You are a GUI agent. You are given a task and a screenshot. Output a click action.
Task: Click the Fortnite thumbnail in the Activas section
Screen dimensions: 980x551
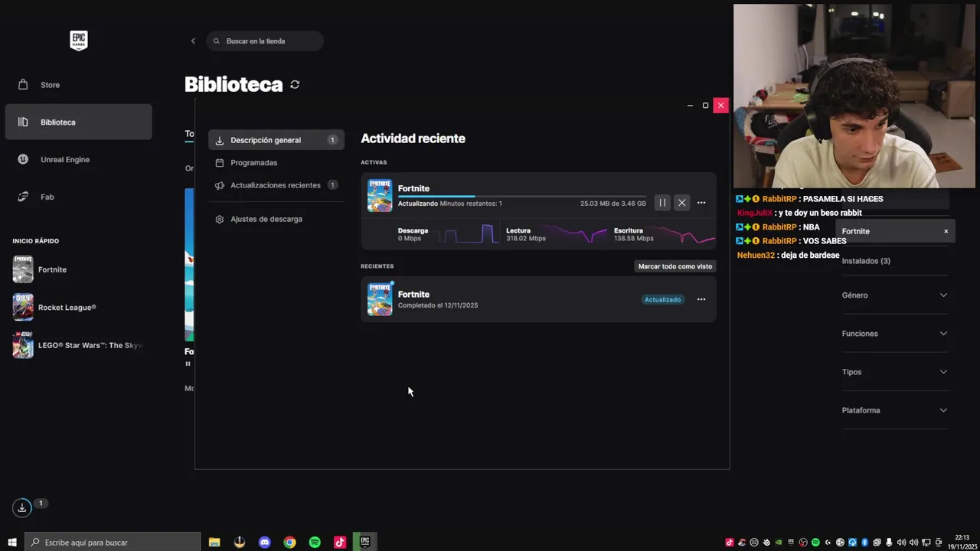[380, 195]
